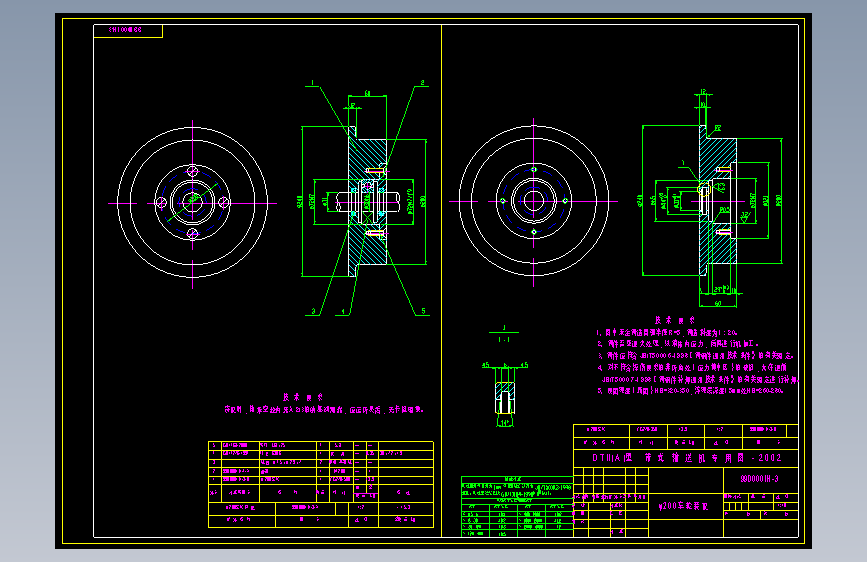Click the '60' dimension under right section view
This screenshot has height=562, width=867.
(718, 303)
